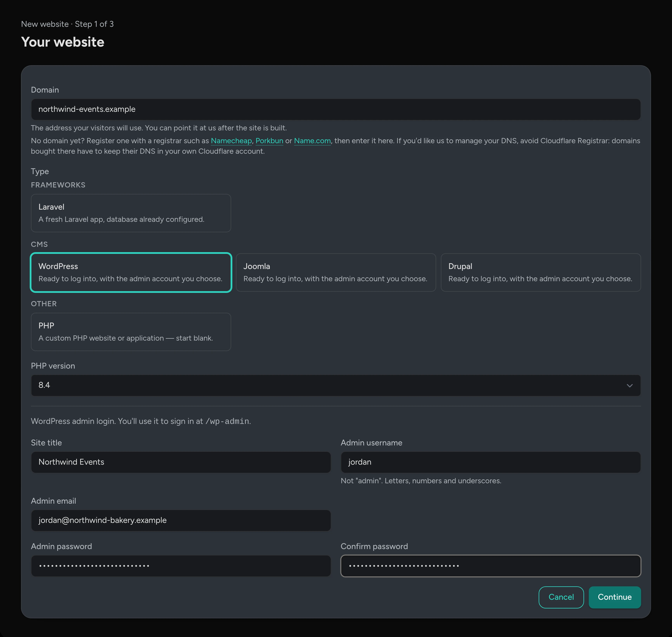Pick the Drupal CMS card
The width and height of the screenshot is (672, 637).
541,272
